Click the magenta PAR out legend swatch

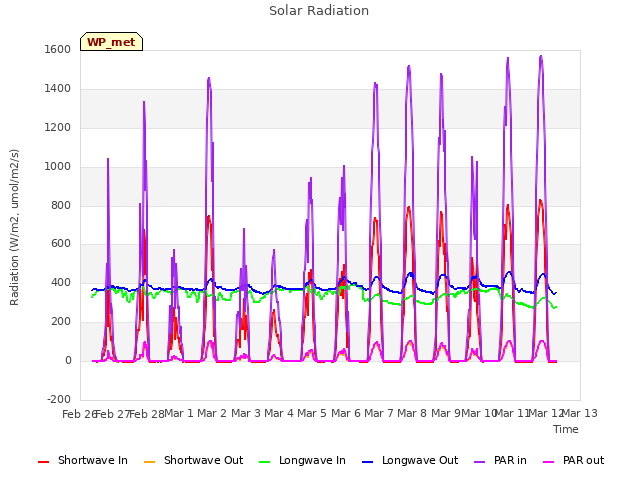549,462
